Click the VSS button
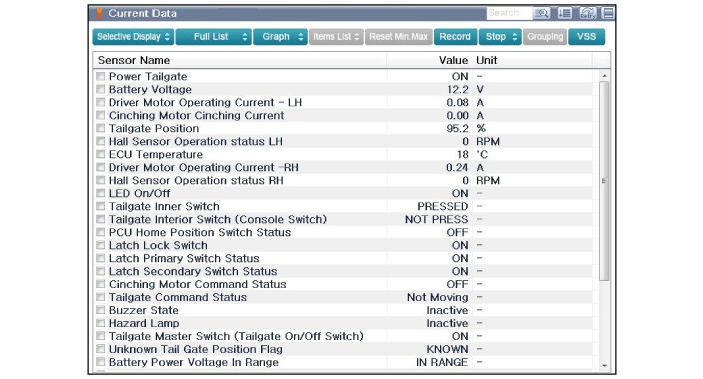This screenshot has width=703, height=379. (x=586, y=37)
